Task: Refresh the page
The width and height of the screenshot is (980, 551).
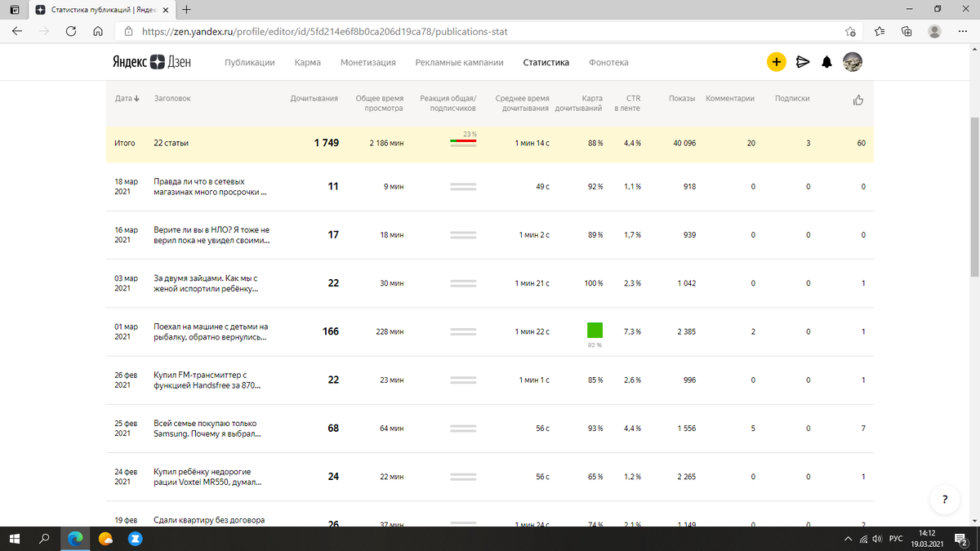Action: click(x=71, y=32)
